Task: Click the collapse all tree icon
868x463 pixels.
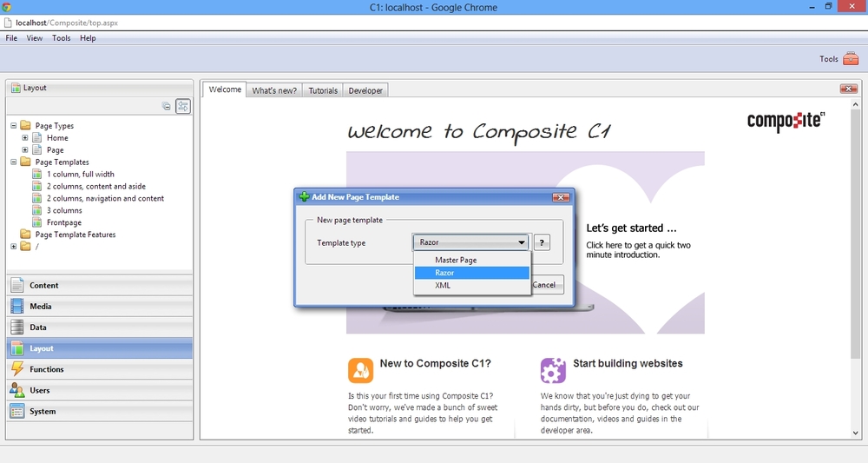Action: pyautogui.click(x=167, y=106)
